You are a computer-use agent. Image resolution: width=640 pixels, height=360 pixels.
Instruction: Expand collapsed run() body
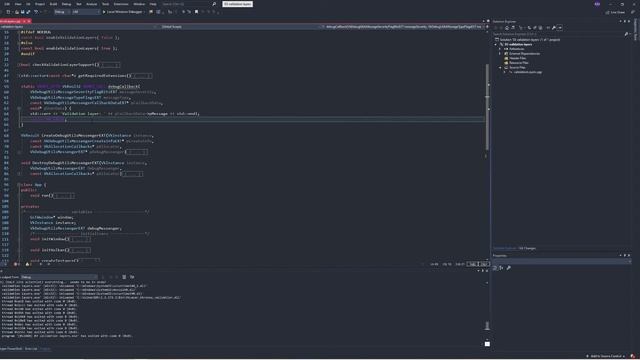coord(64,196)
